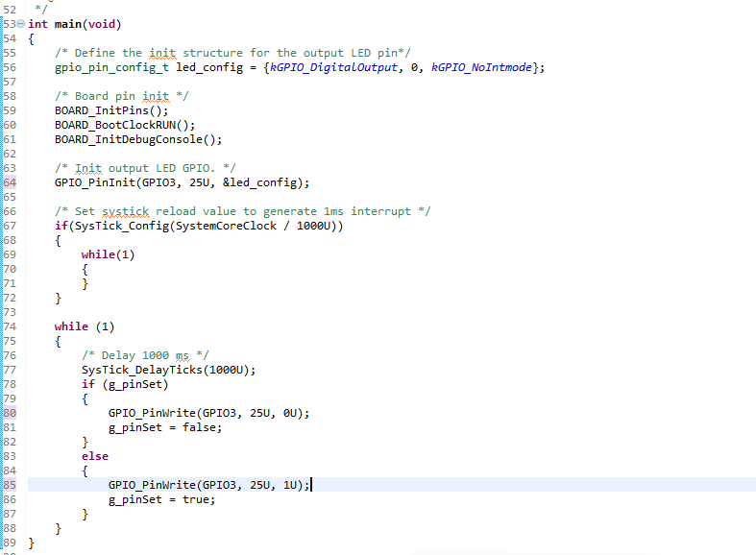The image size is (756, 555).
Task: Click the BOARD_BootClockRUN() call
Action: point(125,125)
